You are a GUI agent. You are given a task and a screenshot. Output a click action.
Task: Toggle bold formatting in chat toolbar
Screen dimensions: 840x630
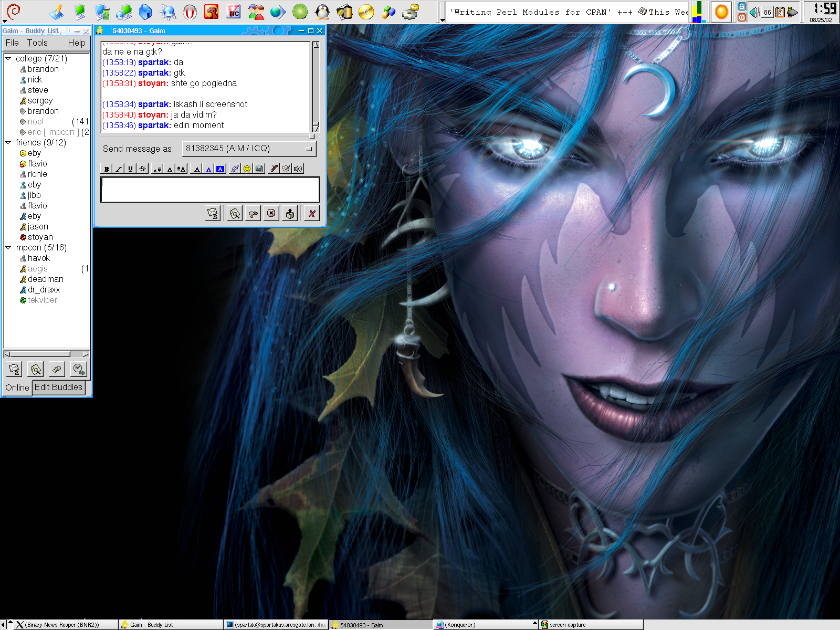[107, 169]
